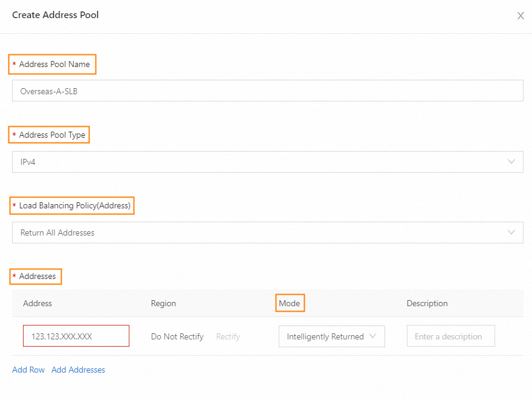
Task: Click the Create Address Pool title
Action: pos(56,15)
